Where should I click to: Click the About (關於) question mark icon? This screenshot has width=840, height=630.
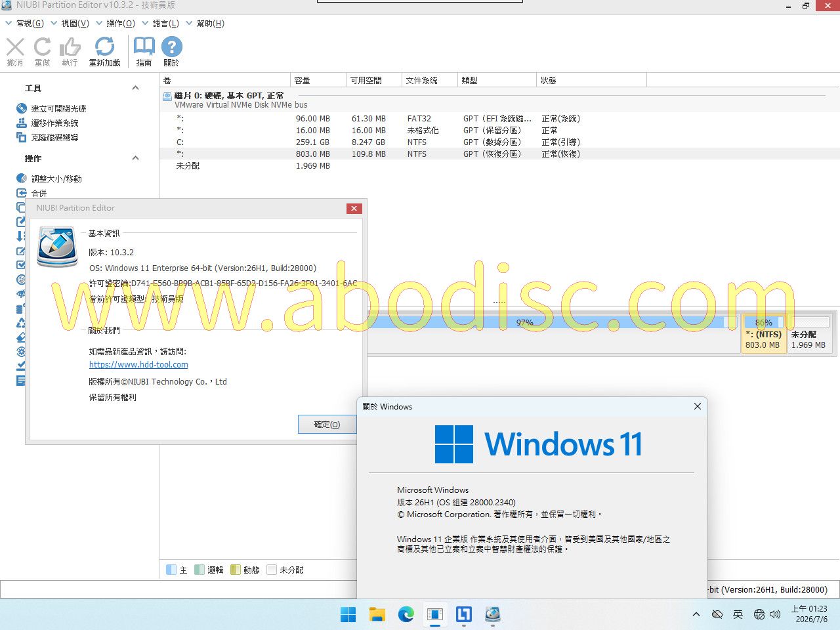tap(171, 47)
